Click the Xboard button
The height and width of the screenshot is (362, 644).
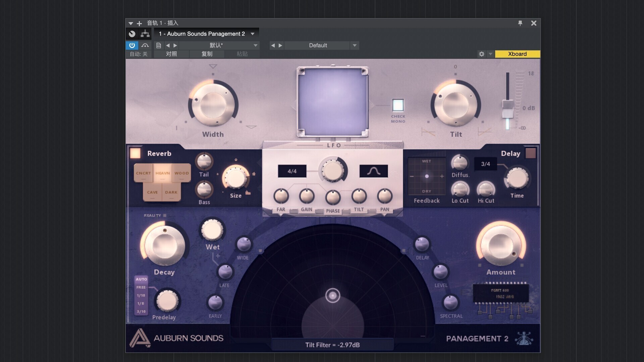(517, 54)
